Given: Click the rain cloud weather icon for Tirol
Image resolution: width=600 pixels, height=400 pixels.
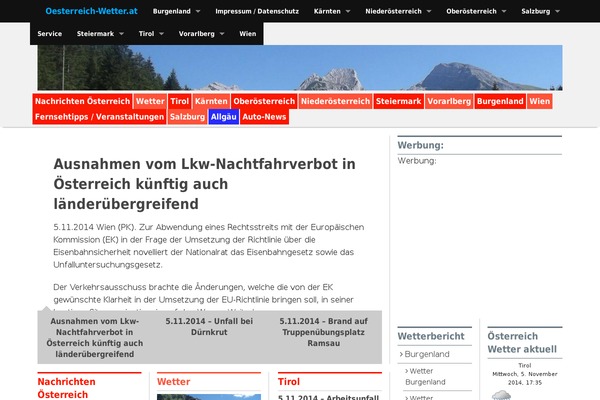Looking at the screenshot, I should point(501,395).
